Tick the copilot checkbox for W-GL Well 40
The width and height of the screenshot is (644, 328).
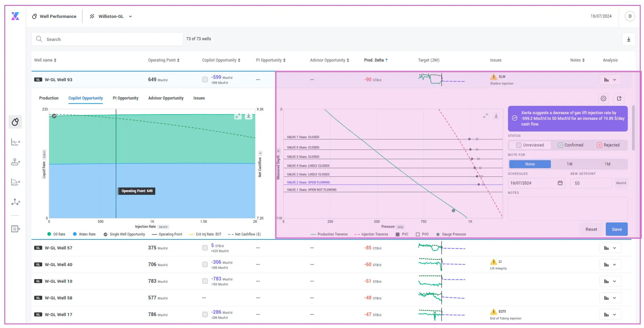coord(205,265)
